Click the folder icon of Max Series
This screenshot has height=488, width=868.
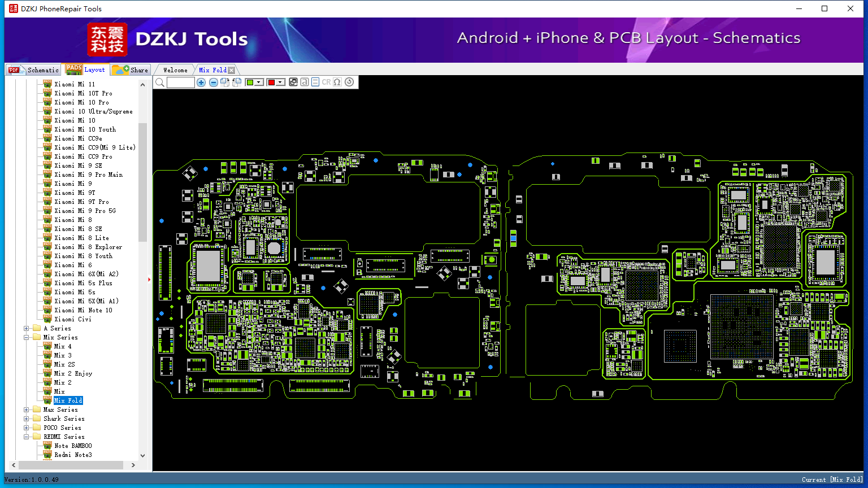pyautogui.click(x=37, y=409)
